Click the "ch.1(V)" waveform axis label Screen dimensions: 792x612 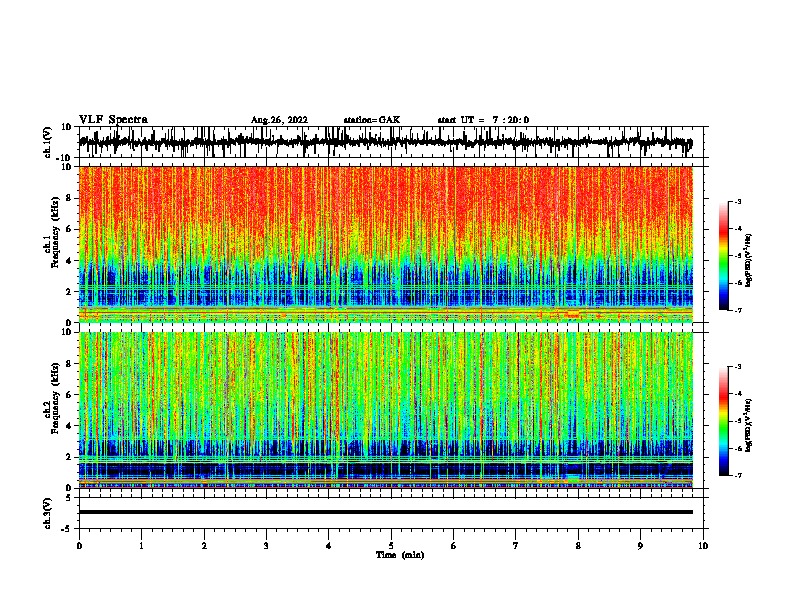point(48,142)
